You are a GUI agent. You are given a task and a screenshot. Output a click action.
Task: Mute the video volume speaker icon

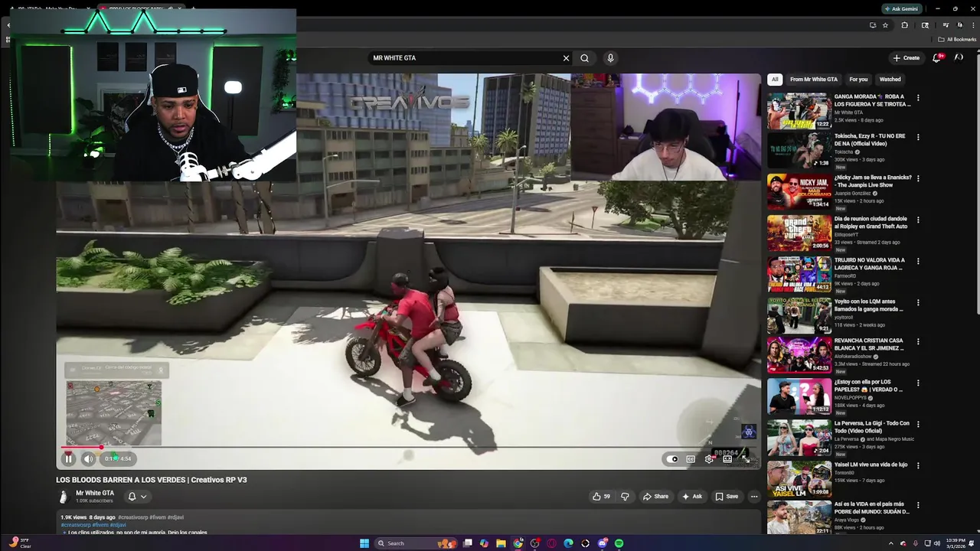coord(88,458)
